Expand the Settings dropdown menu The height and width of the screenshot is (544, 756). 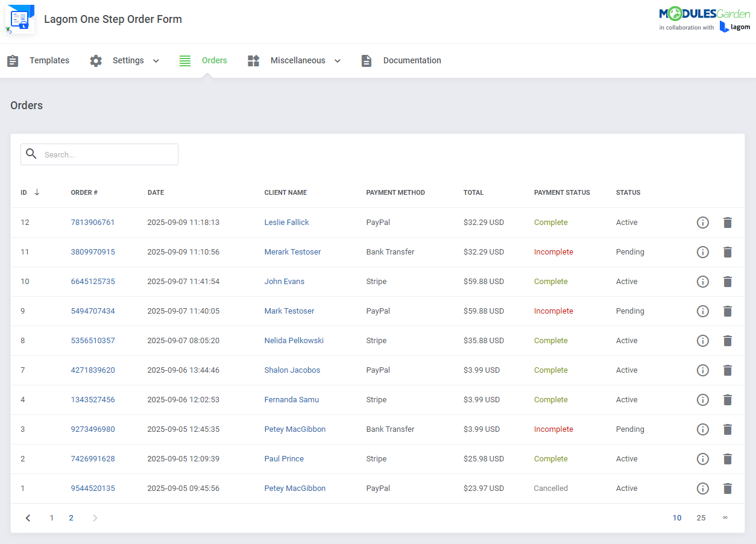coord(156,60)
